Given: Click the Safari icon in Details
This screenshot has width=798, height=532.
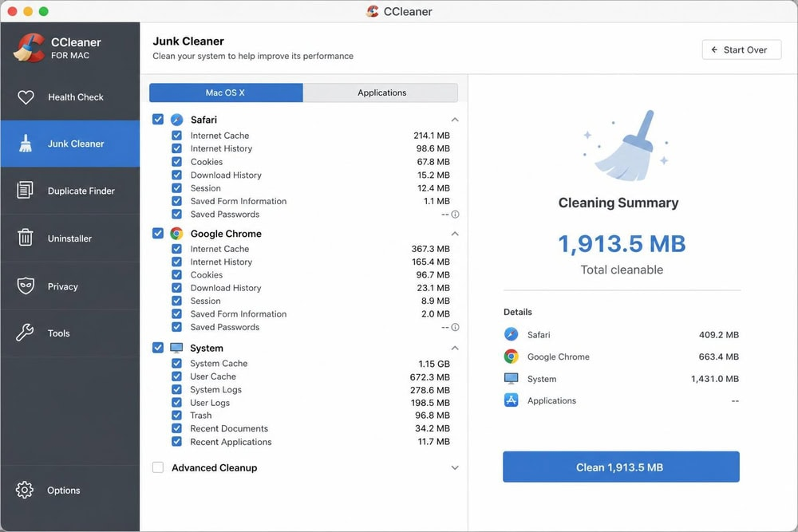Looking at the screenshot, I should pyautogui.click(x=511, y=334).
